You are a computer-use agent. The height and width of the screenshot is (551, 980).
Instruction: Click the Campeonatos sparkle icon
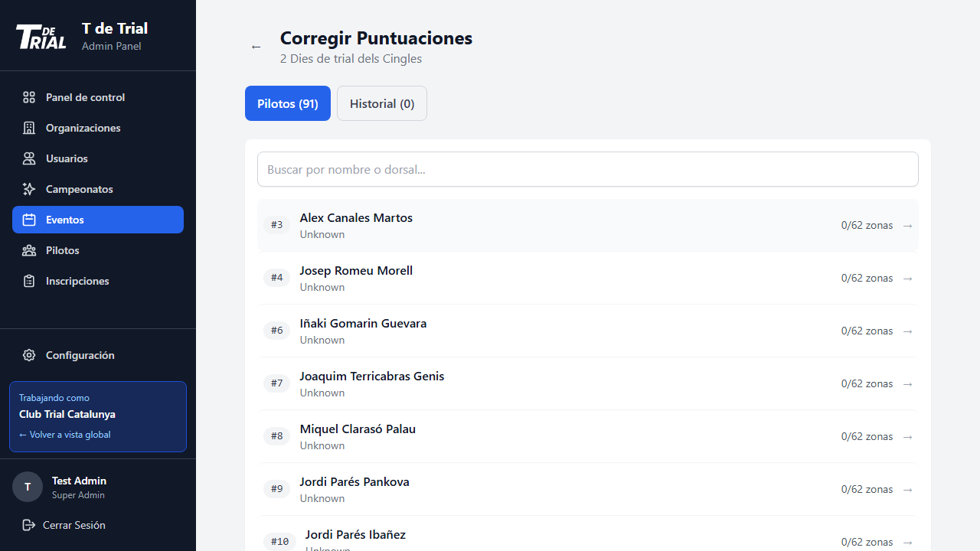(29, 189)
